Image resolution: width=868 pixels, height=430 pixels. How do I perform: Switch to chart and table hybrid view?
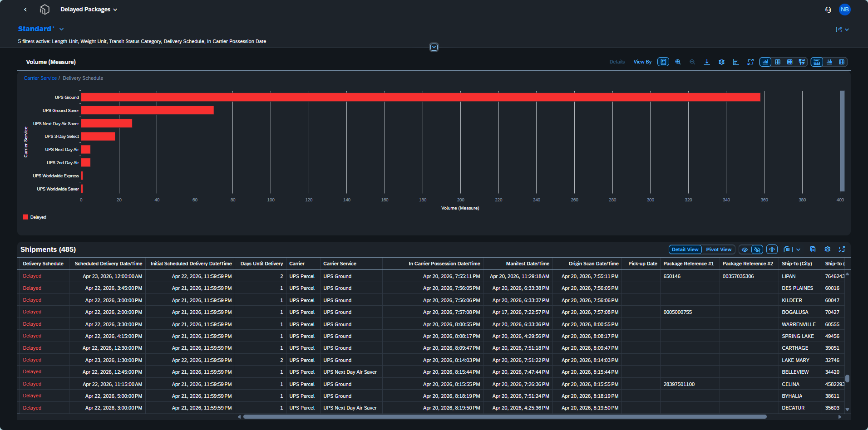817,62
